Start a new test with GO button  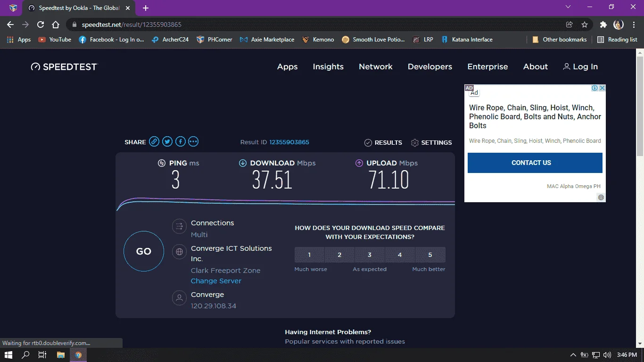144,251
